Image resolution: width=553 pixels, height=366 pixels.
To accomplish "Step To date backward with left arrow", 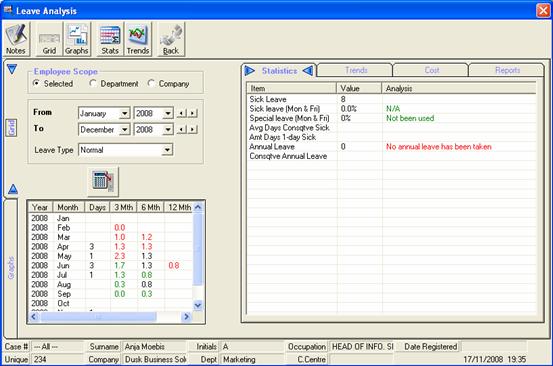I will coord(181,130).
